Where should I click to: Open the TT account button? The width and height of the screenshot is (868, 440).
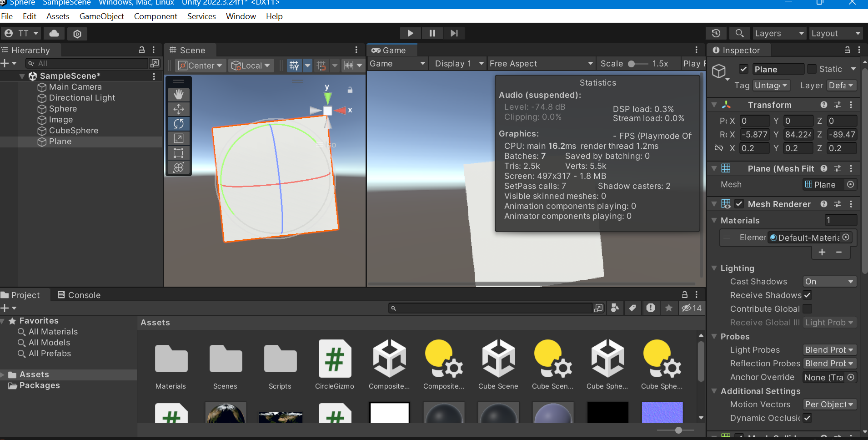tap(21, 33)
